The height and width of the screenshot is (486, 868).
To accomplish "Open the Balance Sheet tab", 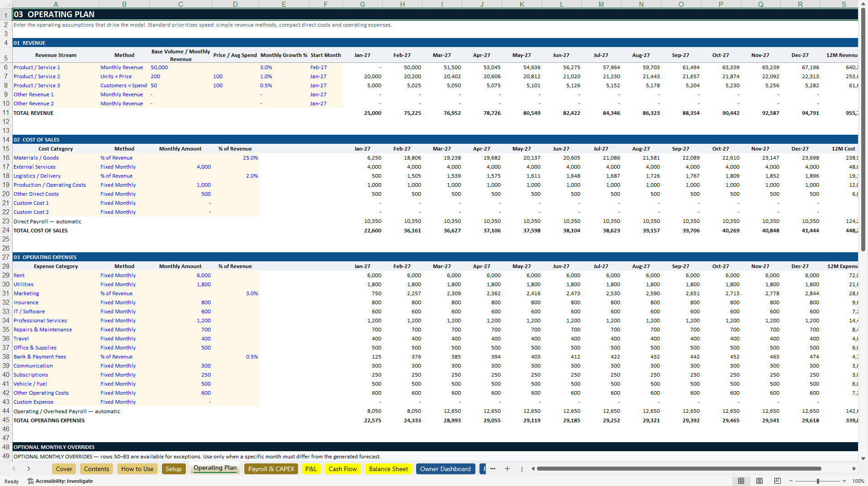I will [x=388, y=469].
